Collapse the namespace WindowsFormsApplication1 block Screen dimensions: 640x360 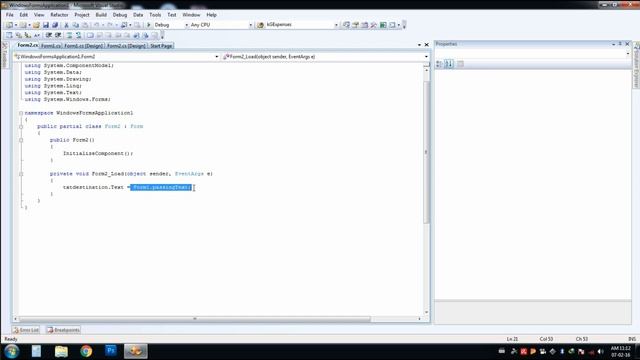click(21, 113)
